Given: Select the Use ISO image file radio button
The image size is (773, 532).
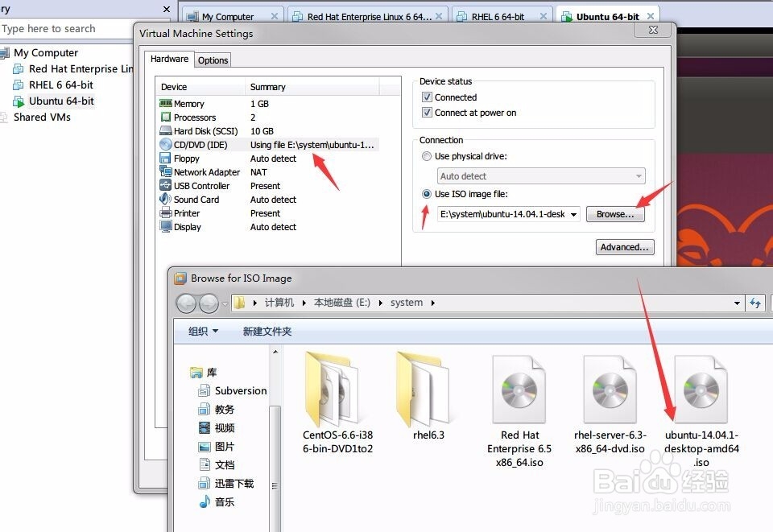Looking at the screenshot, I should [427, 194].
